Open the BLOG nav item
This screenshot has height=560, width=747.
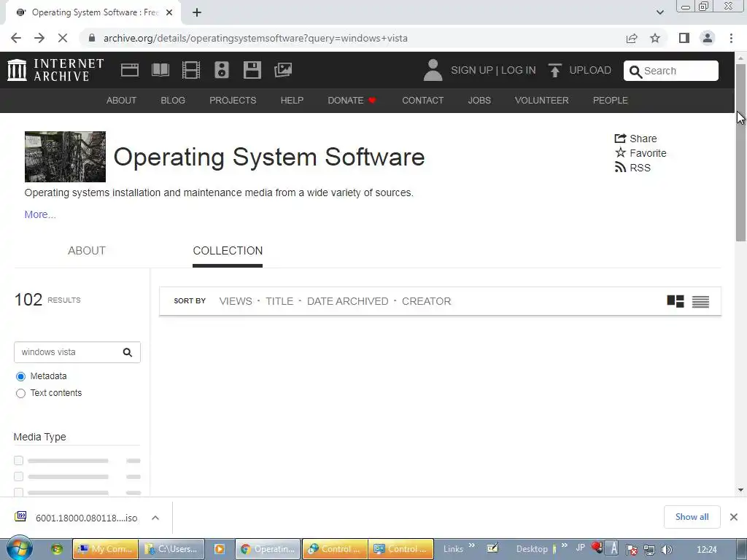click(x=173, y=101)
